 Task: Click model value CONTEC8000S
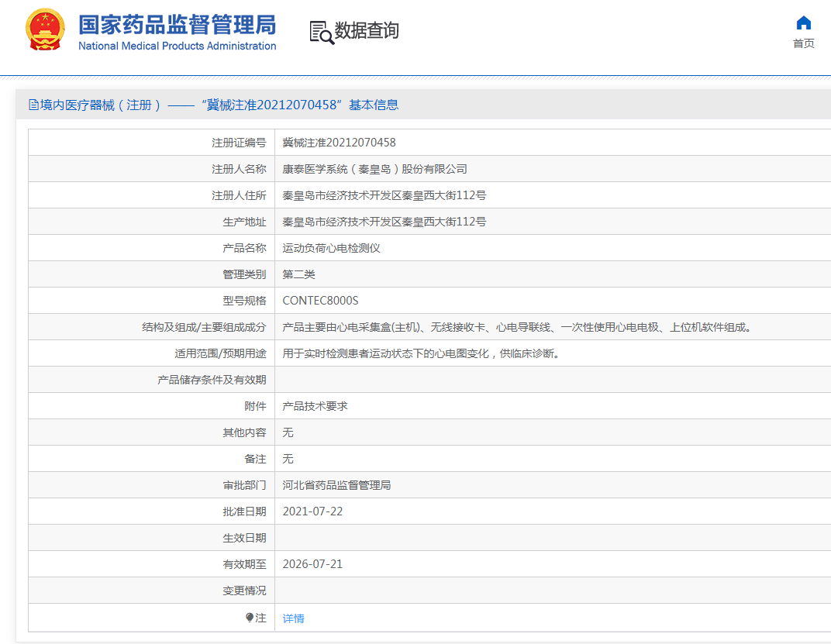tap(320, 301)
